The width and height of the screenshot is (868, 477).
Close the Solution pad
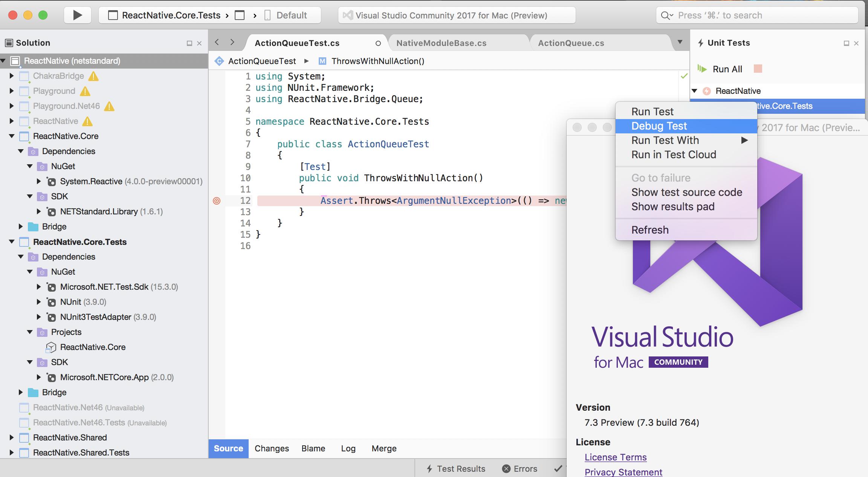(x=199, y=43)
